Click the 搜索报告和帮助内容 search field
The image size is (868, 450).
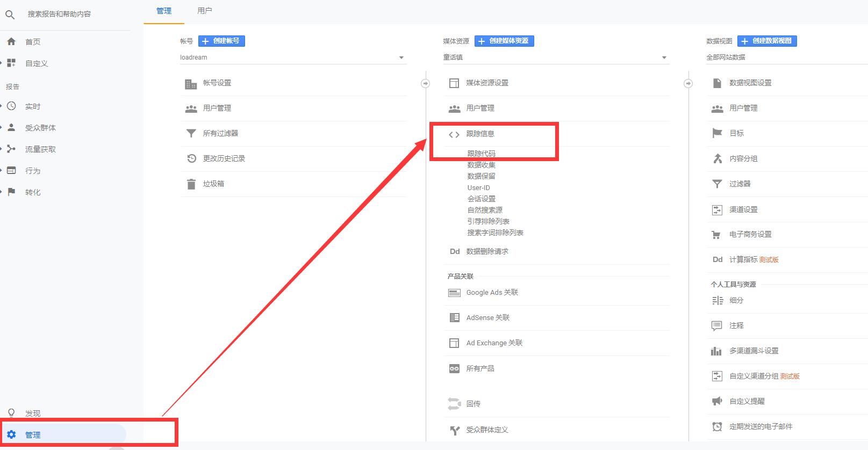point(59,14)
